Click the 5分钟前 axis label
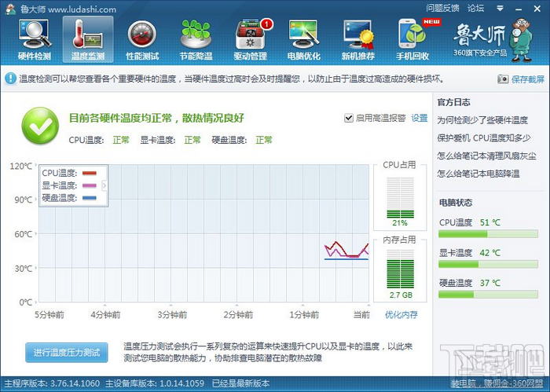 point(49,314)
